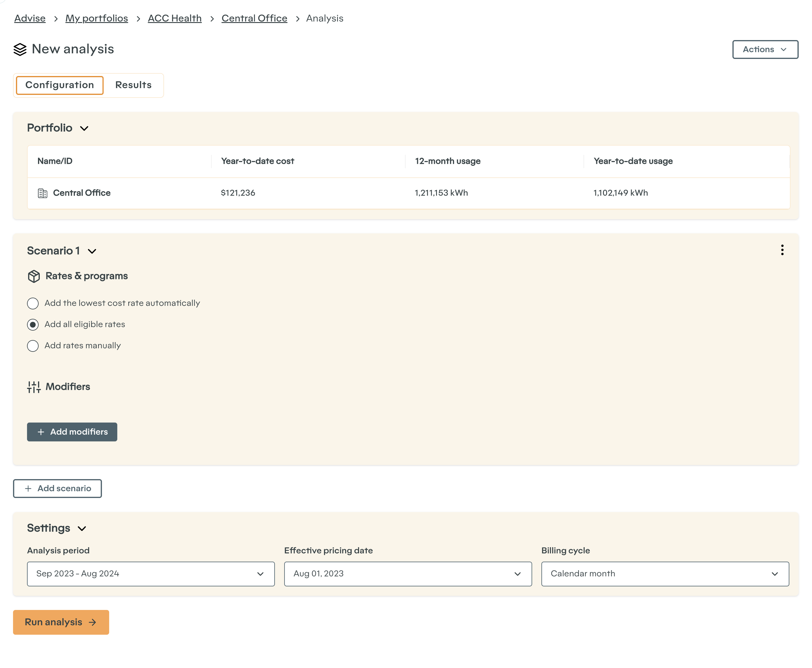The width and height of the screenshot is (812, 668).
Task: Click the Add modifiers button
Action: click(72, 432)
